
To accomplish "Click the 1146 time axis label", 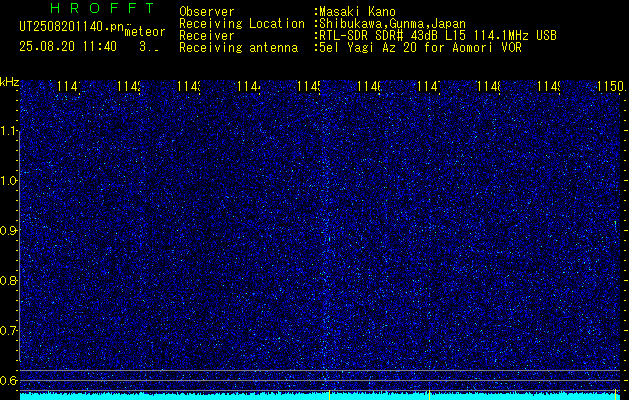I will [369, 86].
